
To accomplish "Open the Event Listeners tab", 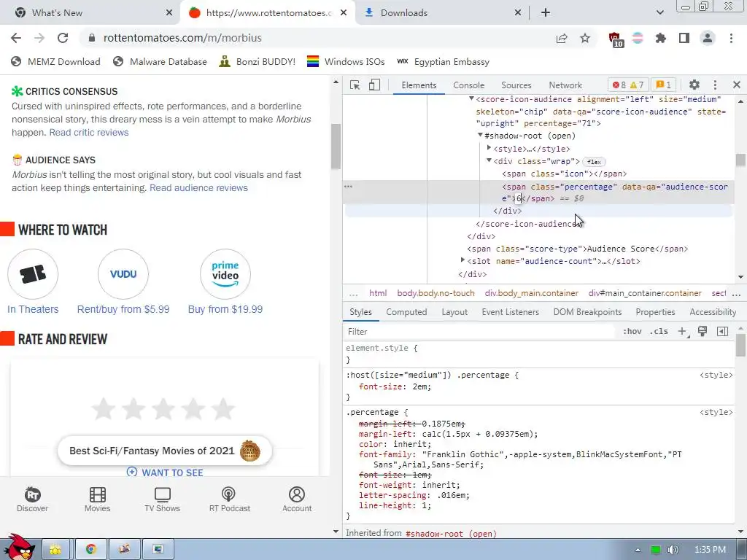I will point(510,312).
